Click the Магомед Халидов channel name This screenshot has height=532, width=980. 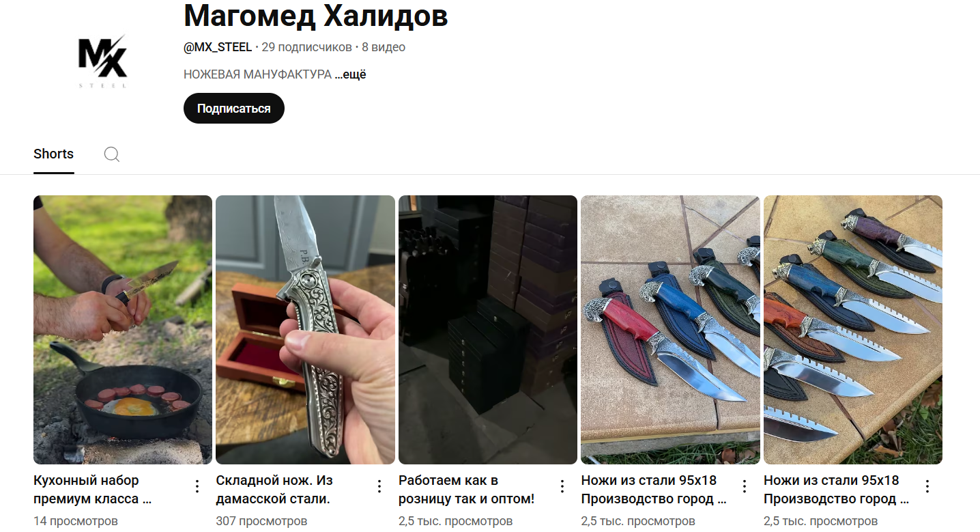(x=316, y=15)
